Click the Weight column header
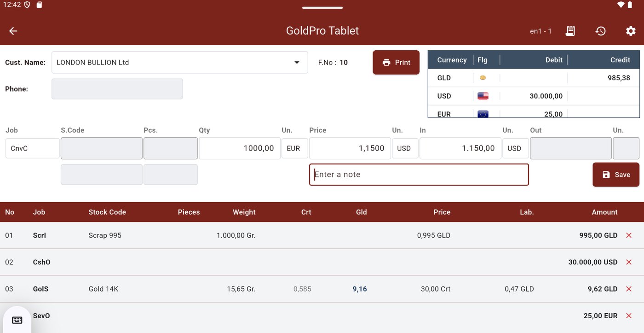This screenshot has width=644, height=333. [x=244, y=212]
